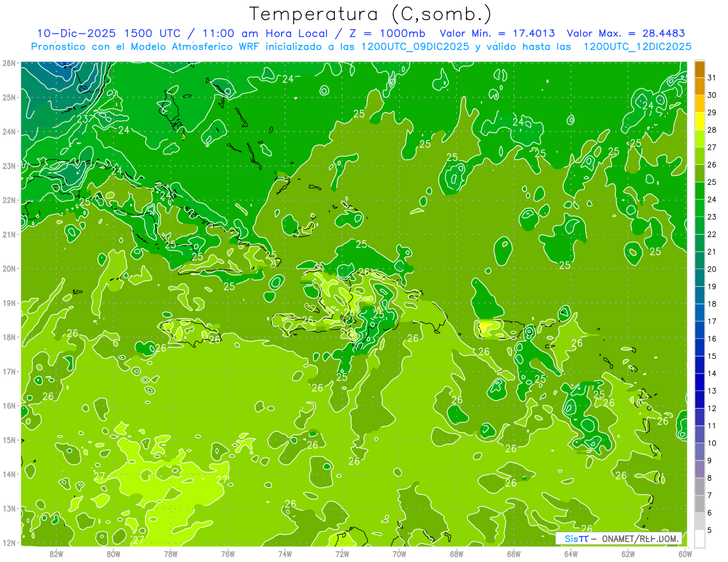Click the 20N latitude label
This screenshot has width=728, height=562.
pos(8,269)
